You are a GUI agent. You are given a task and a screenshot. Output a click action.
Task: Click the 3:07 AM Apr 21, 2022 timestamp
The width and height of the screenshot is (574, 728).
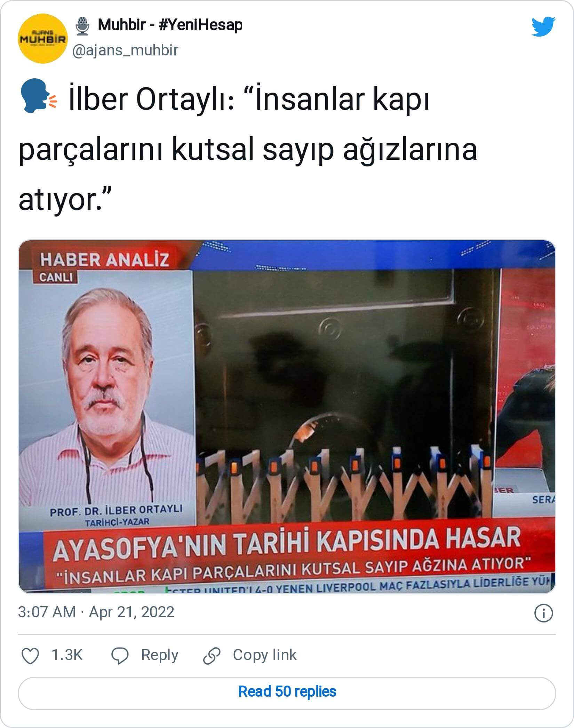96,612
